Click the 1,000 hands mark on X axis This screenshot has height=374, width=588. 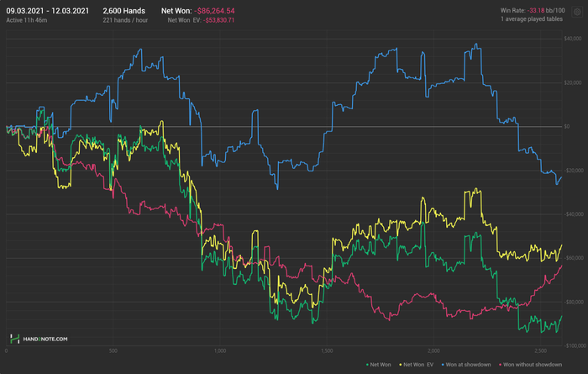(220, 350)
